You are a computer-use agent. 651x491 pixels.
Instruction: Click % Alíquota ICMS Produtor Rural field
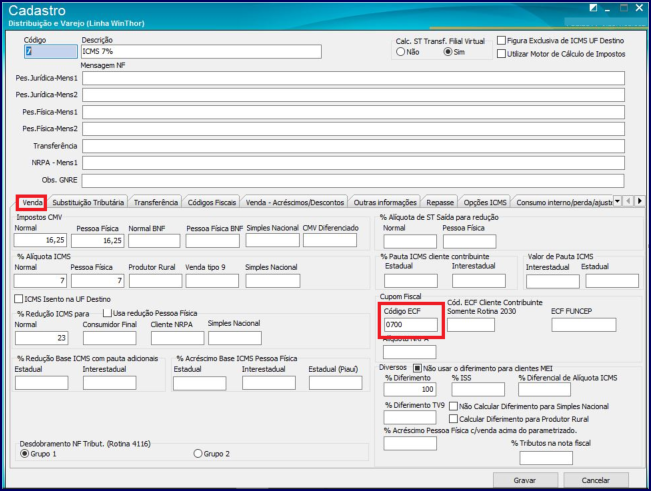[155, 281]
